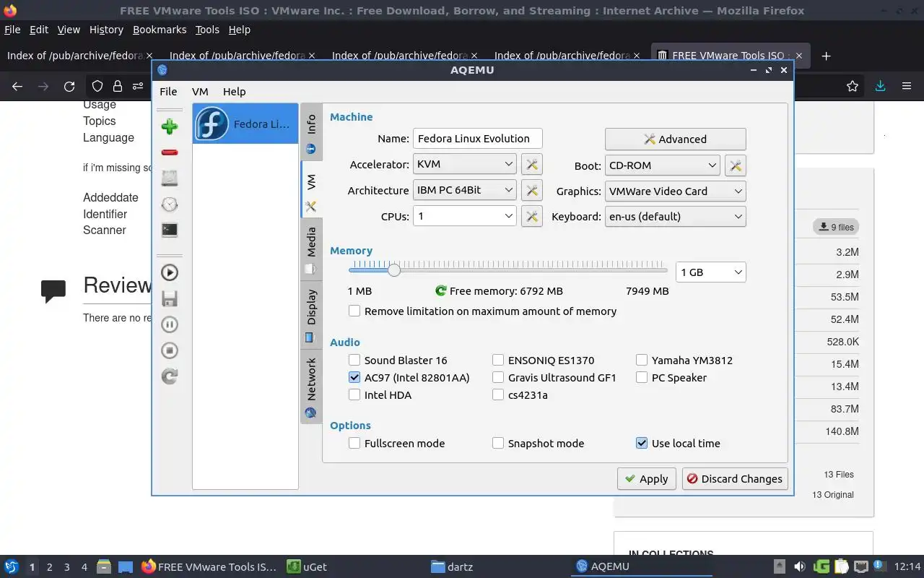Open the CPUs count dropdown
The image size is (924, 578).
tap(464, 215)
